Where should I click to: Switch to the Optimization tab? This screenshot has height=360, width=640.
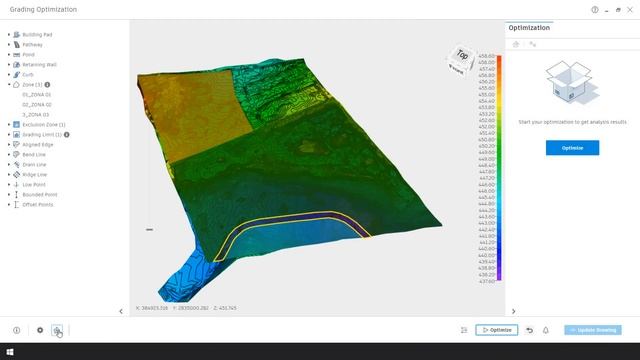(x=529, y=28)
